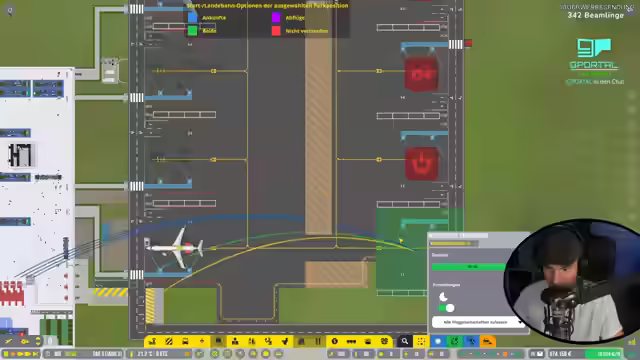Click the green check round icon in status bar
Image resolution: width=640 pixels, height=360 pixels.
click(215, 354)
